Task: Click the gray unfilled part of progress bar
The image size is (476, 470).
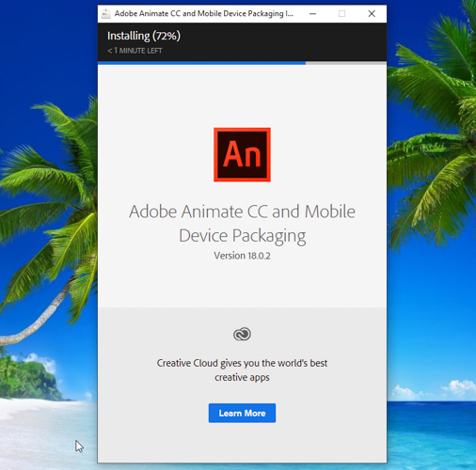Action: click(346, 63)
